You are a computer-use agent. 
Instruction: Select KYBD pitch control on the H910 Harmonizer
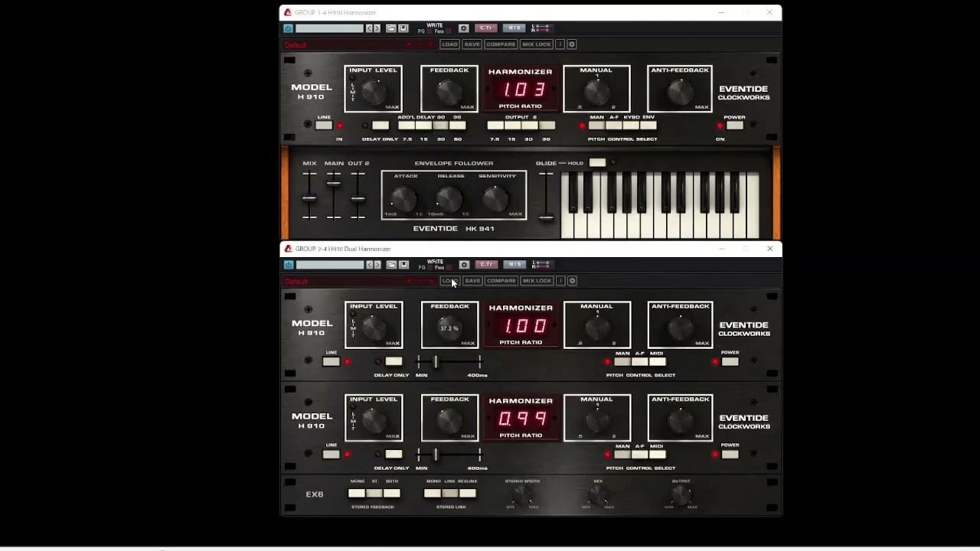click(631, 126)
